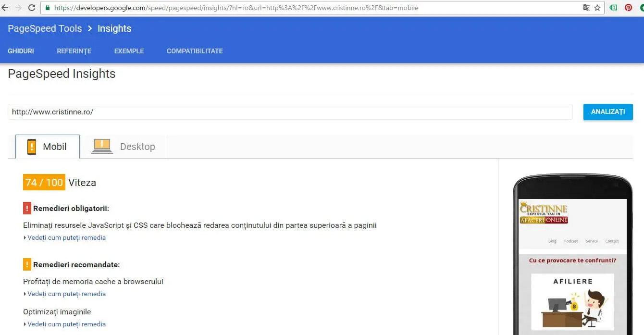Click the mobile phone preview thumbnail
The width and height of the screenshot is (644, 335).
click(x=572, y=255)
